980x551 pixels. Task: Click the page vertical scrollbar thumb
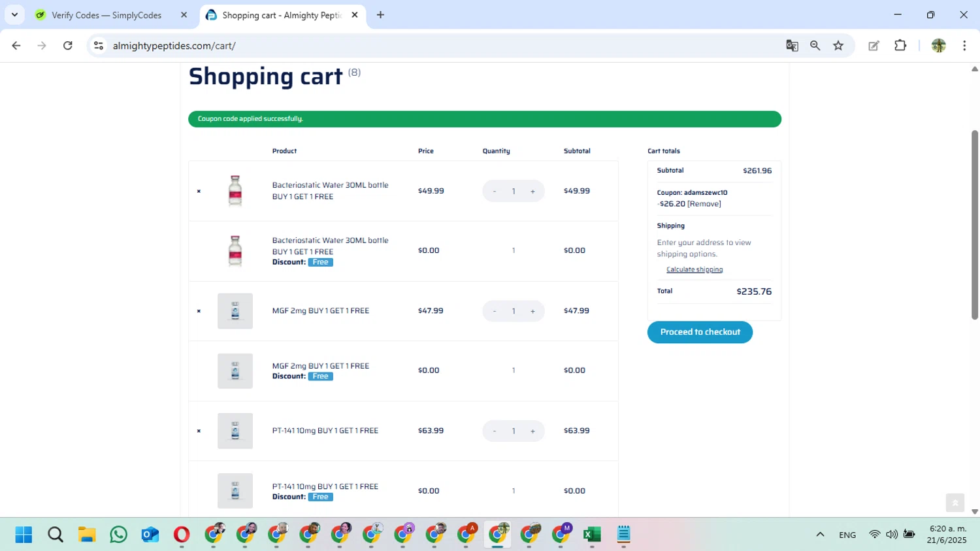pos(975,225)
